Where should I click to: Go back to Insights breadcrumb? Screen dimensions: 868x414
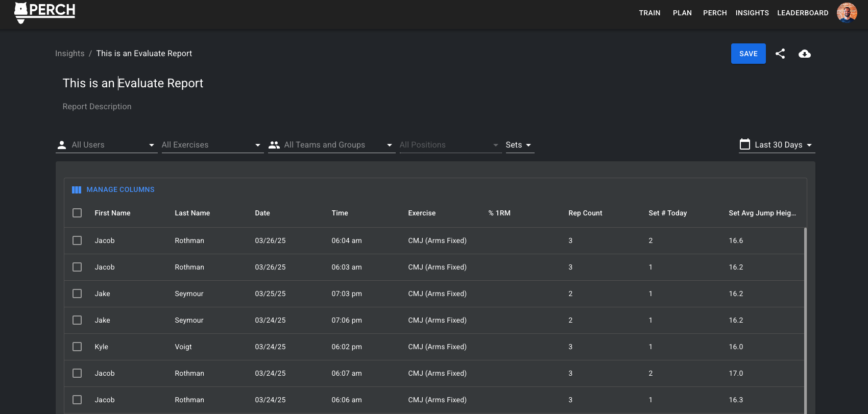pos(70,54)
